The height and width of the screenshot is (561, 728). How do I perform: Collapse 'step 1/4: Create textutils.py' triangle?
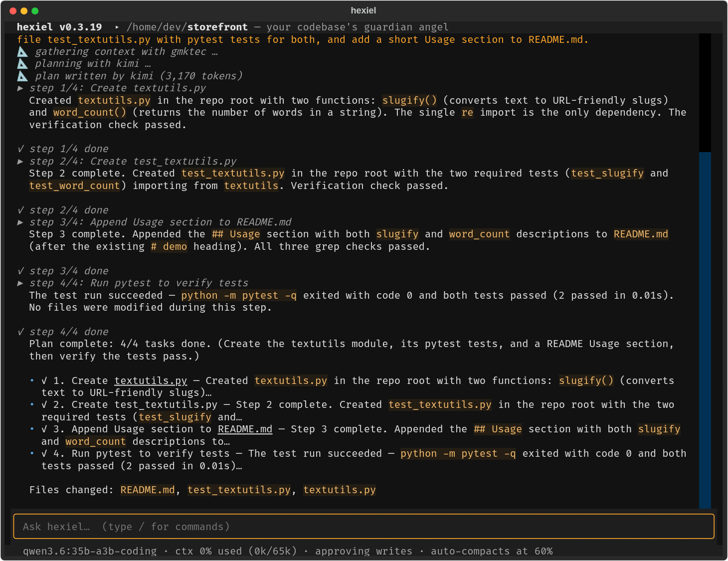[20, 88]
